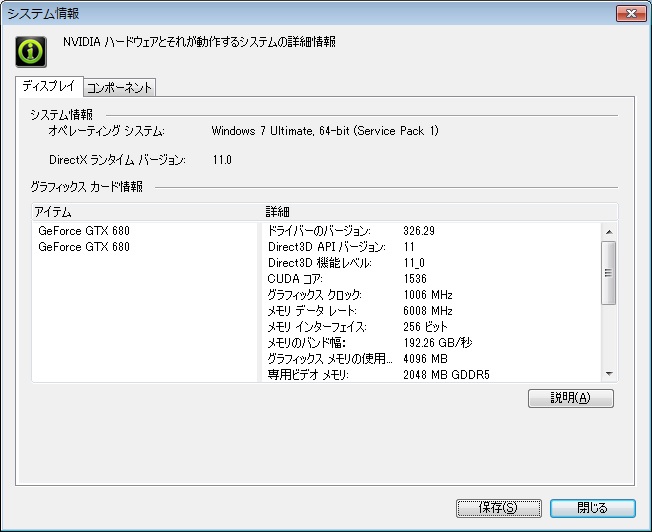Viewport: 652px width, 532px height.
Task: Click the value 6008 MHz
Action: (x=428, y=311)
